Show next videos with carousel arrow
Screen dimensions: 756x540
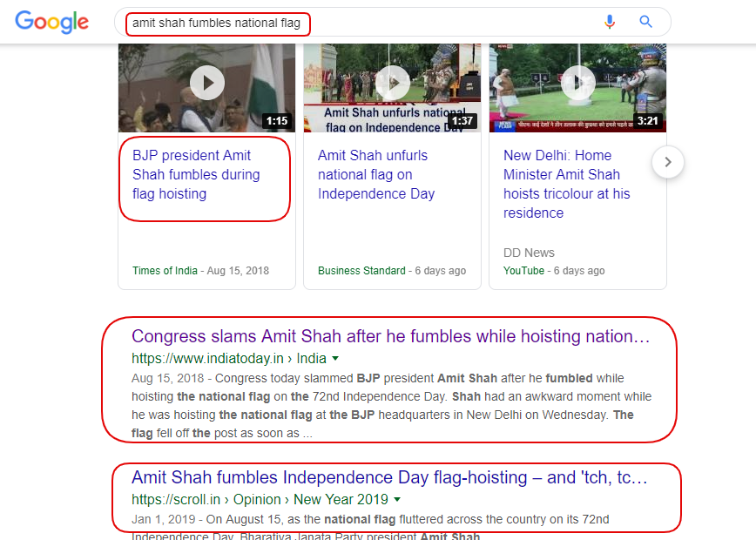coord(668,162)
